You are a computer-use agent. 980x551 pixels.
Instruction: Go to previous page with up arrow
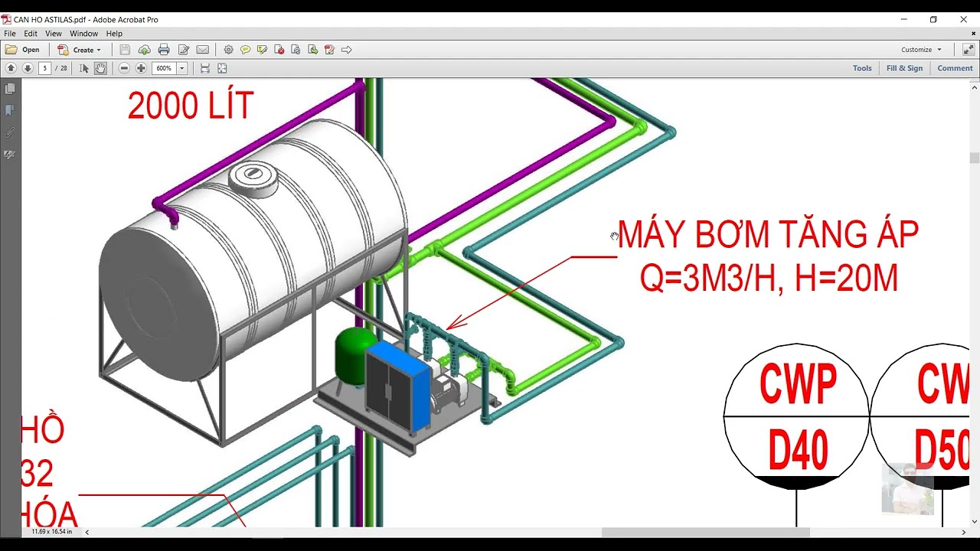coord(11,68)
